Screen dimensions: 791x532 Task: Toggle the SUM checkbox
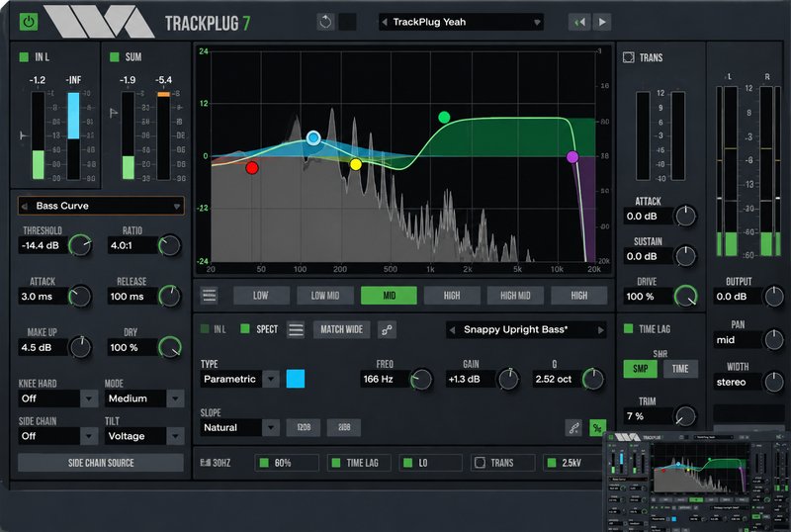pos(114,57)
